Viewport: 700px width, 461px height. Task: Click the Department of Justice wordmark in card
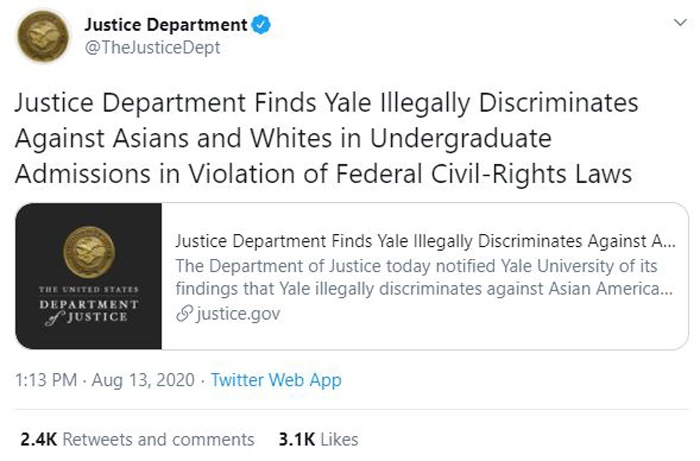click(89, 306)
